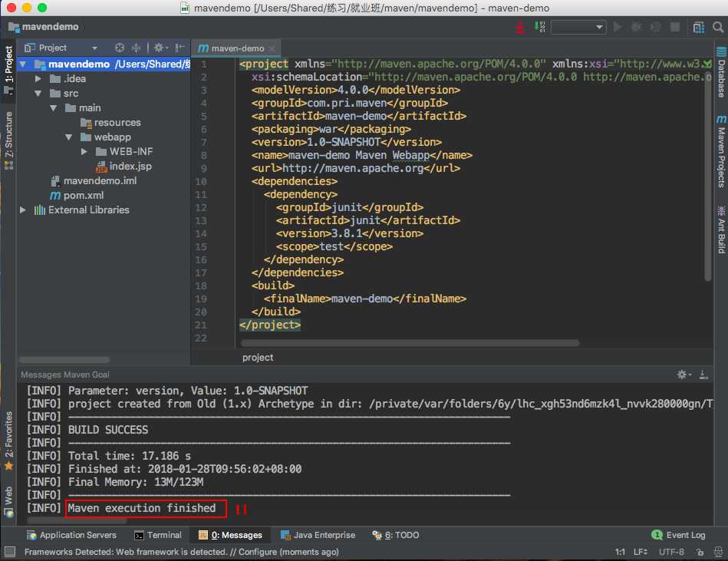Image resolution: width=728 pixels, height=561 pixels.
Task: Collapse the mavendemo root node
Action: click(23, 64)
